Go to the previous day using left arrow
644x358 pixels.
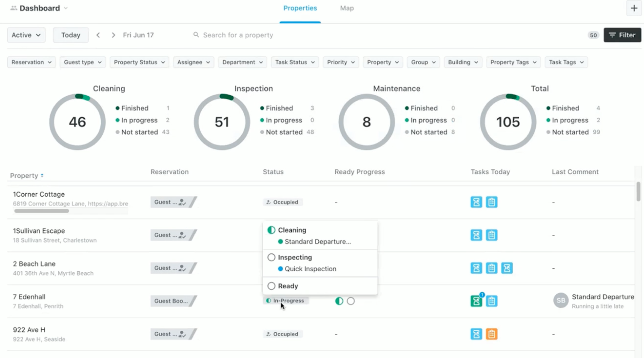coord(98,35)
